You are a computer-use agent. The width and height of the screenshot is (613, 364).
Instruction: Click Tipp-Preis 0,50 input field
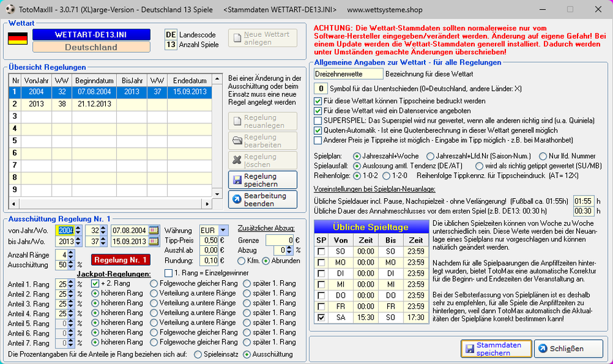[209, 241]
